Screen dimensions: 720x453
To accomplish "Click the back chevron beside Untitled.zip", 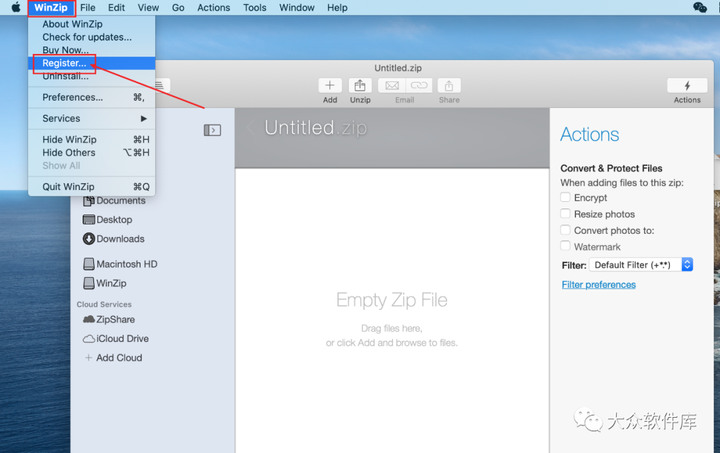I will (x=251, y=127).
